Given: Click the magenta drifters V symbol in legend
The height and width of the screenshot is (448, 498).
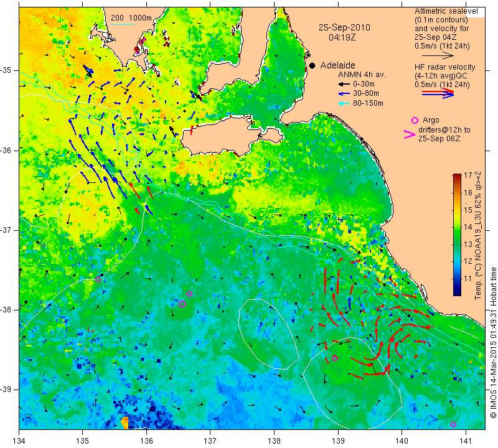Looking at the screenshot, I should [410, 134].
